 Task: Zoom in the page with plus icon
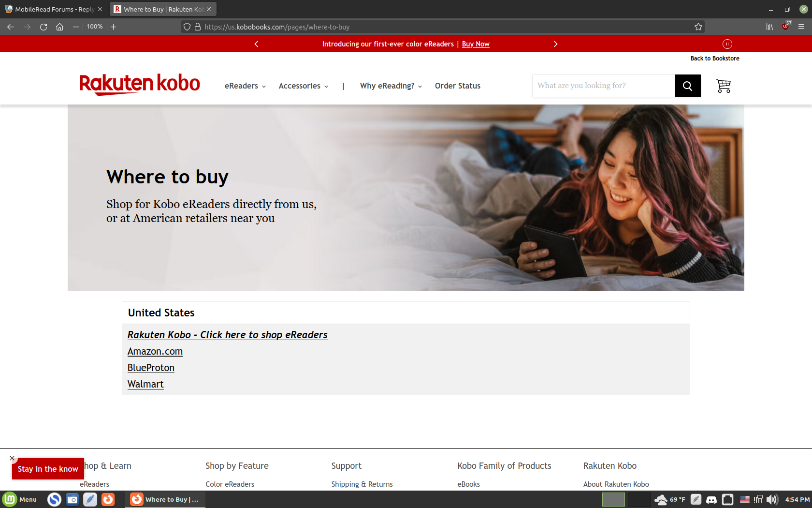(114, 27)
